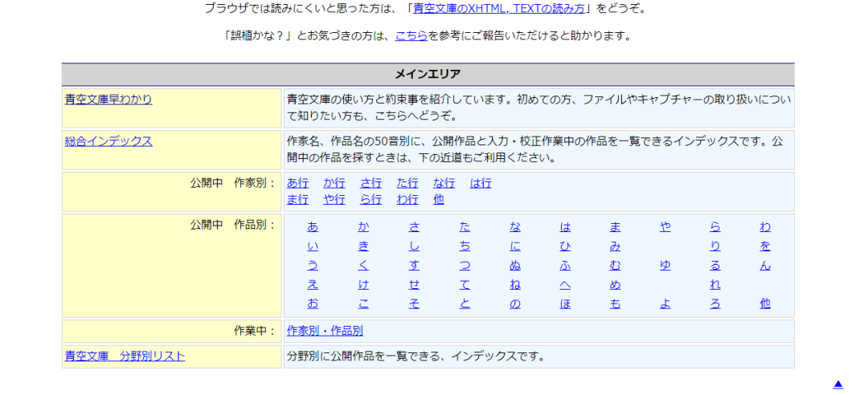
Task: Browse works starting with け
Action: [364, 285]
